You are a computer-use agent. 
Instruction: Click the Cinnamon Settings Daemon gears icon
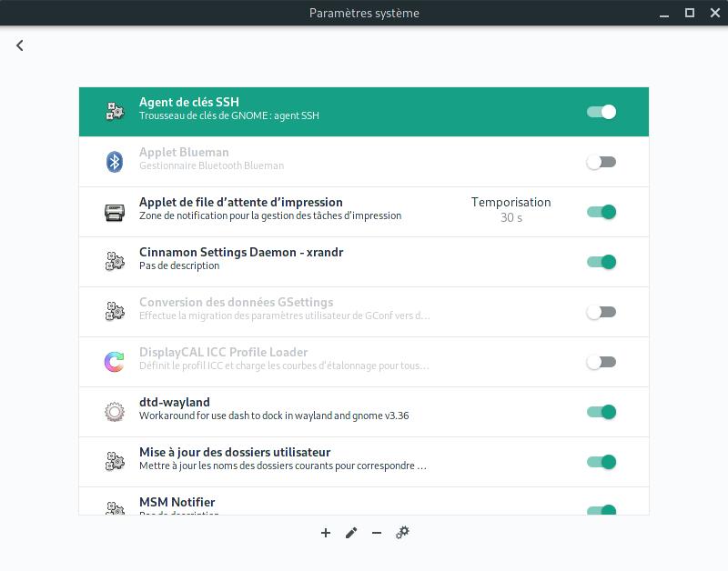(115, 262)
